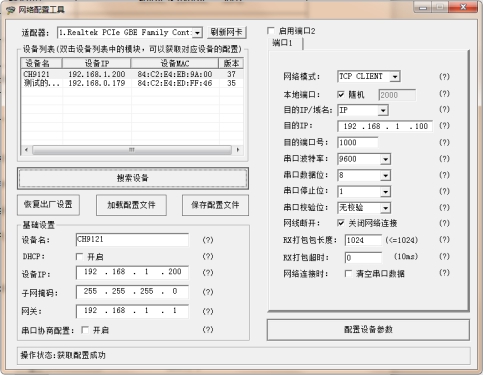Select the 端口1 tab
The height and width of the screenshot is (376, 484).
point(286,43)
